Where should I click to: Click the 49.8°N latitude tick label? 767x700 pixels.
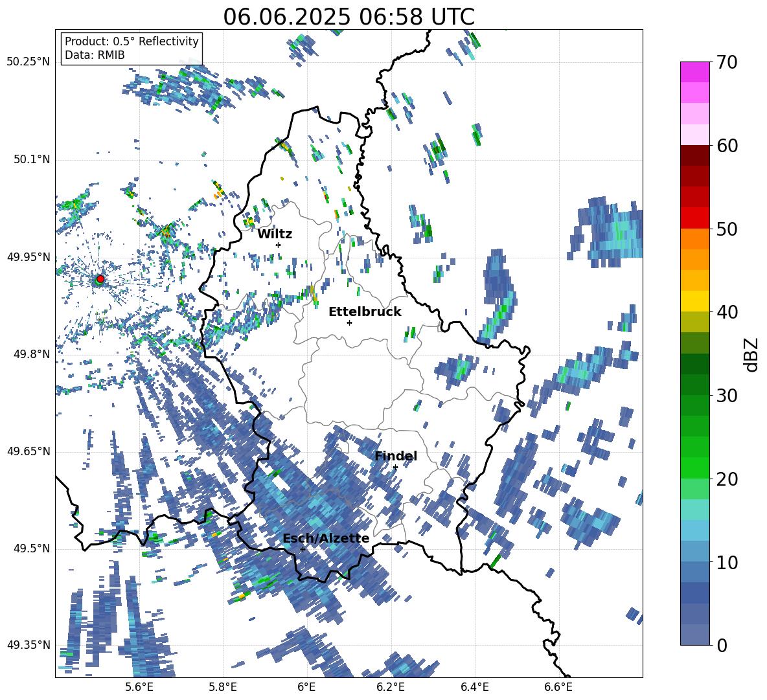32,354
